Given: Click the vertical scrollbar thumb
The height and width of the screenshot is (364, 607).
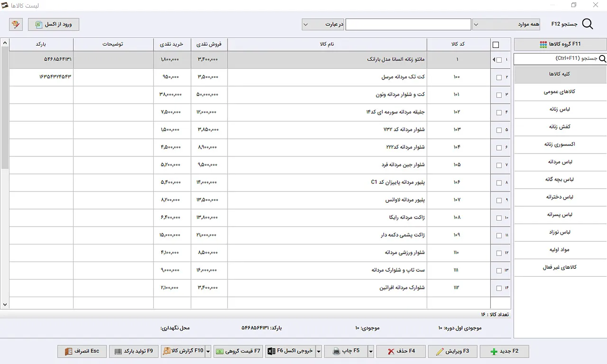Looking at the screenshot, I should [5, 108].
